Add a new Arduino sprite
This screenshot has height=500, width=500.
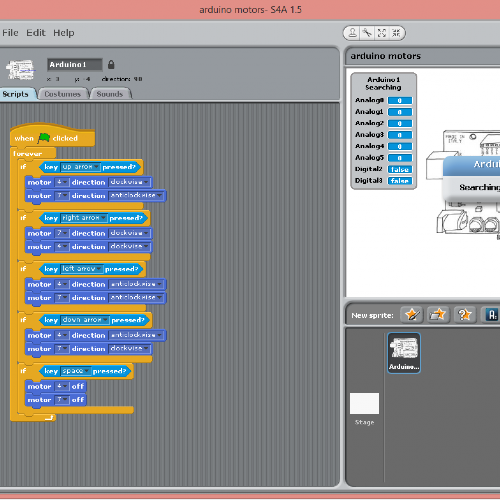click(491, 314)
